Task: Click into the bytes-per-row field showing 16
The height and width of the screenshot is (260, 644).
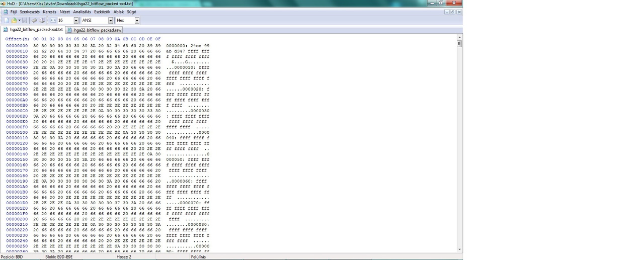Action: coord(65,21)
